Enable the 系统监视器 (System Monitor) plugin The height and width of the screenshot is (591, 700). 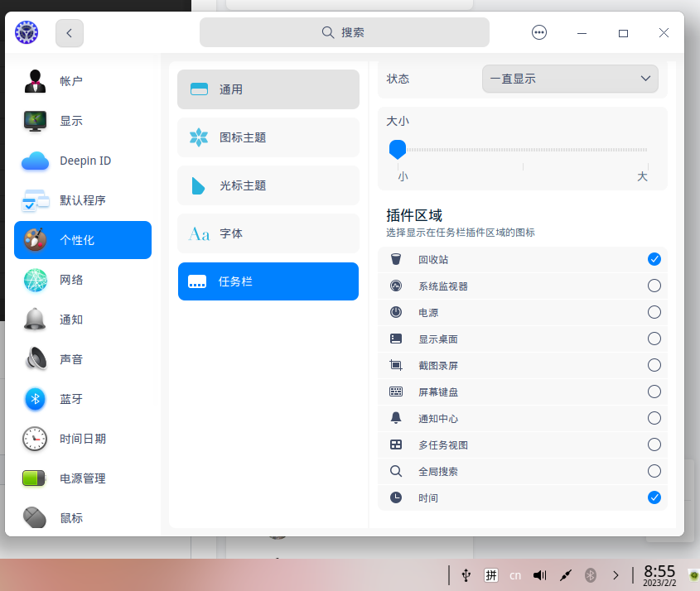tap(654, 286)
